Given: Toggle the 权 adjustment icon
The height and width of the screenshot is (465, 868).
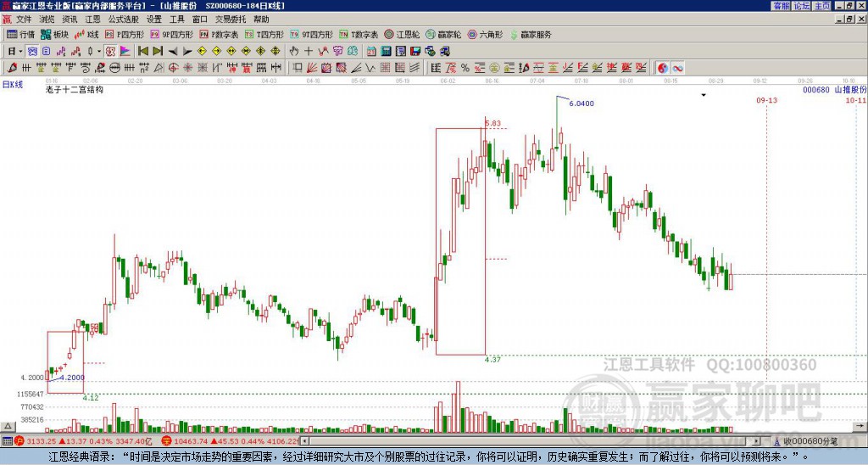Looking at the screenshot, I should pyautogui.click(x=110, y=51).
